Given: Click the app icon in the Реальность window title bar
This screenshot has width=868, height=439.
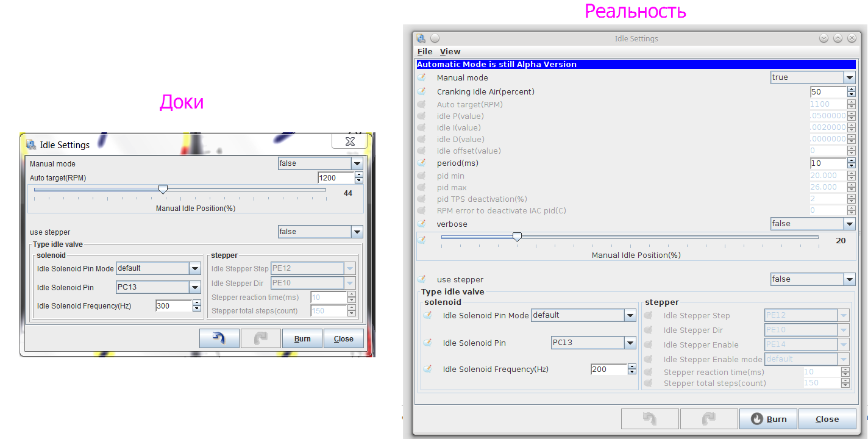Looking at the screenshot, I should pos(421,38).
